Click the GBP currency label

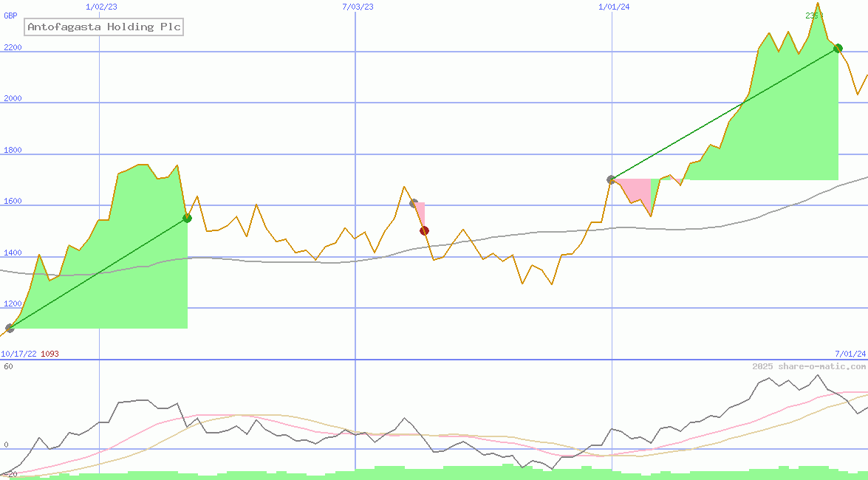click(x=10, y=16)
